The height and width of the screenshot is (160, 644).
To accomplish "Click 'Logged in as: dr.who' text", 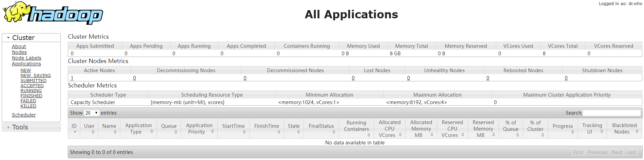I will pyautogui.click(x=620, y=4).
